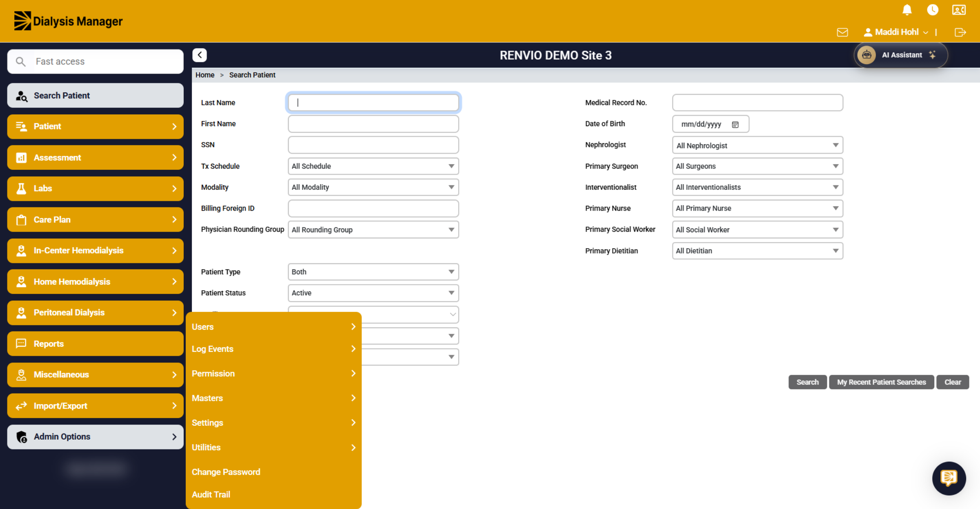Click the AI Assistant button label
The height and width of the screenshot is (509, 980).
pos(902,55)
